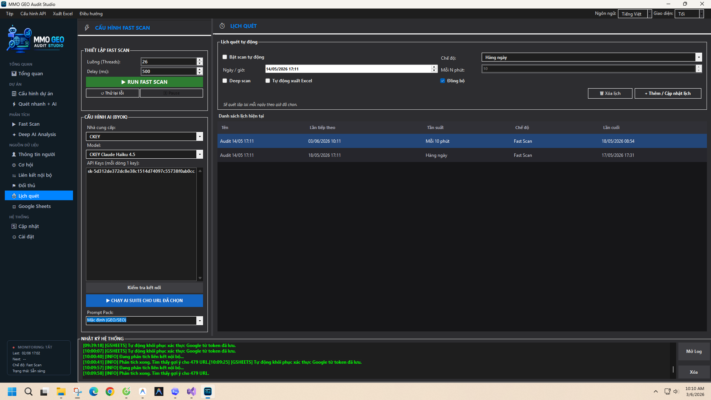The height and width of the screenshot is (400, 711).
Task: Select Lịch quét in sidebar
Action: 39,196
